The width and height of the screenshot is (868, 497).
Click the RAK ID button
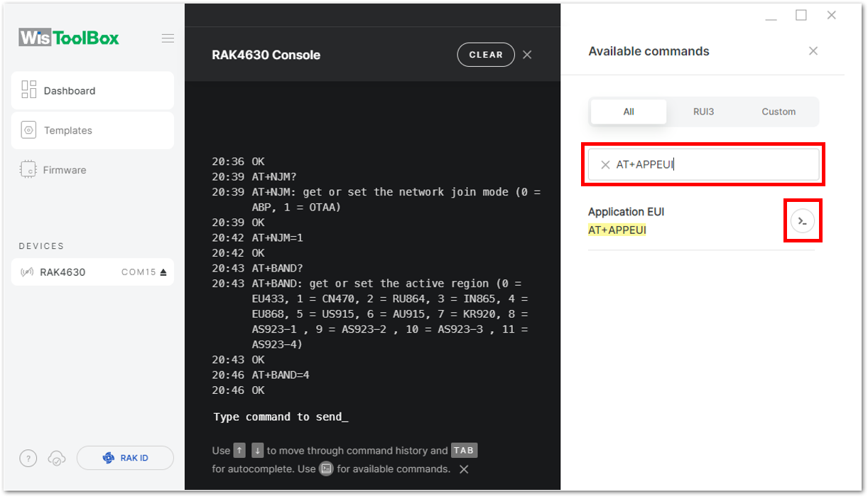(125, 458)
